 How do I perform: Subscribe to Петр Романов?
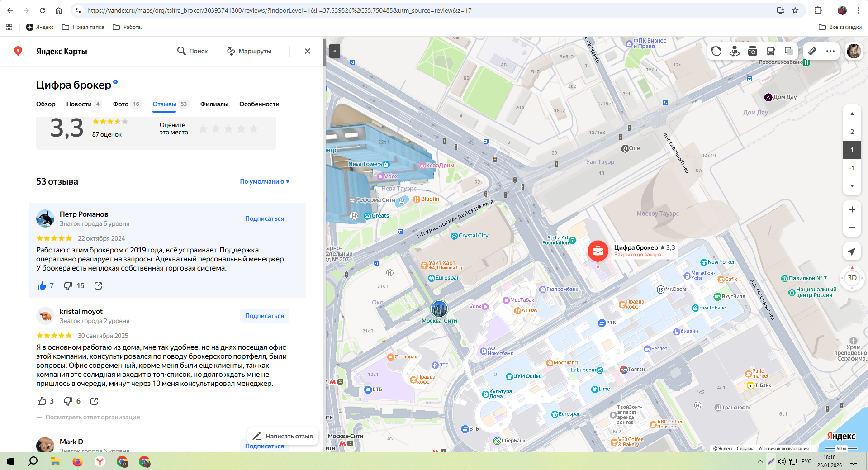point(265,218)
